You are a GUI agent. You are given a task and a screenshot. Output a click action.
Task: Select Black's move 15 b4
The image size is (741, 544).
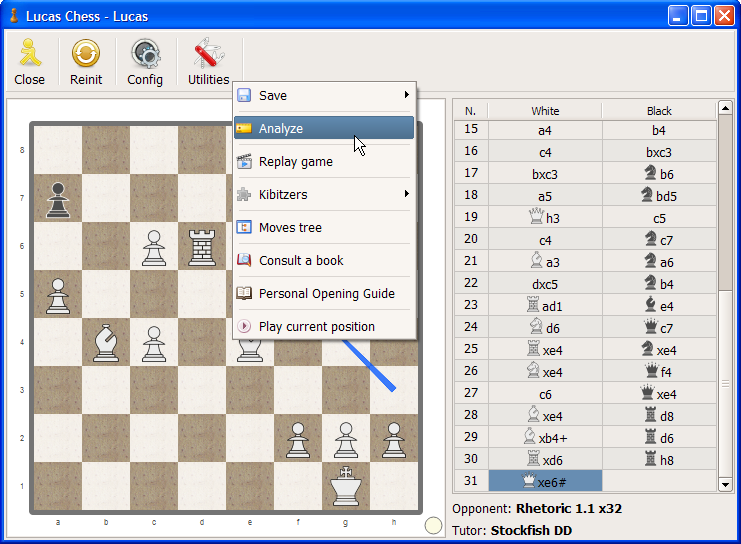(659, 130)
